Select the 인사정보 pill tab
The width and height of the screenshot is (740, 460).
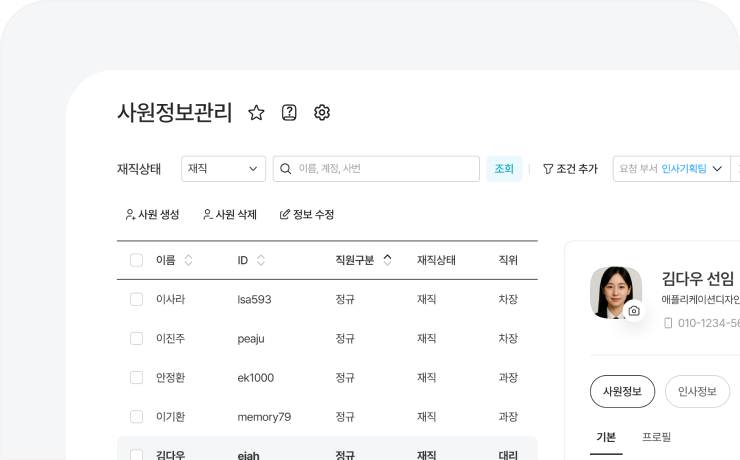(698, 391)
